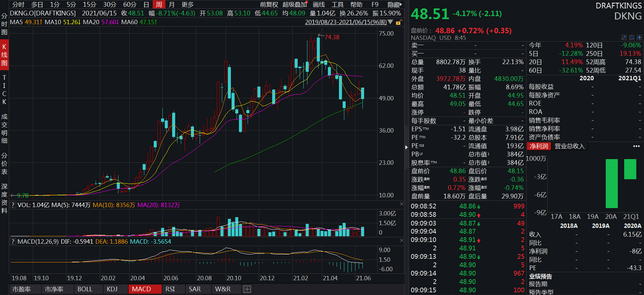Open the 成交明细 sidebar view
This screenshot has height=295, width=644.
4,129
